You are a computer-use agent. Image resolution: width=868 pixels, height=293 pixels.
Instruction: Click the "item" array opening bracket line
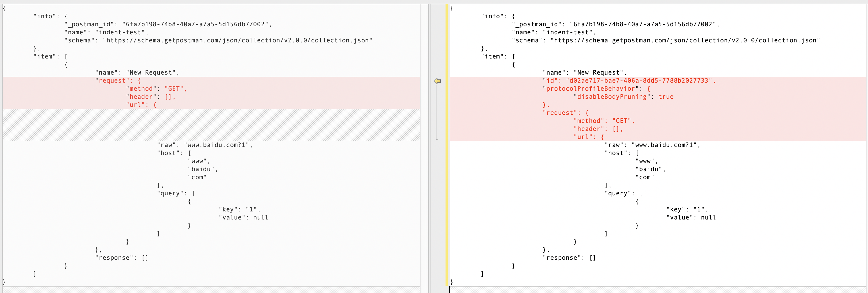coord(51,56)
